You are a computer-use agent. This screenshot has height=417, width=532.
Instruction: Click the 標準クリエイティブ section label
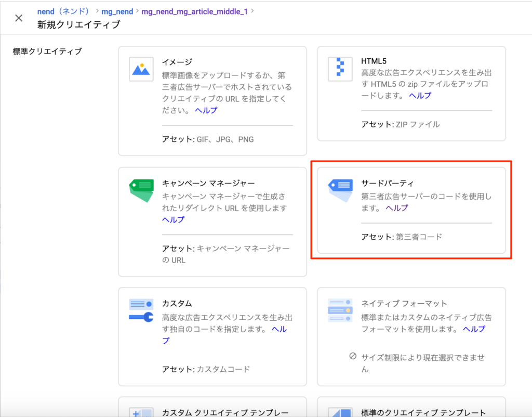(47, 51)
